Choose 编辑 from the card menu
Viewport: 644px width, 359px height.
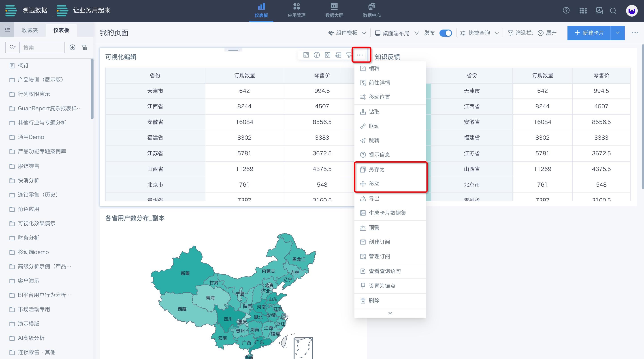[x=390, y=68]
